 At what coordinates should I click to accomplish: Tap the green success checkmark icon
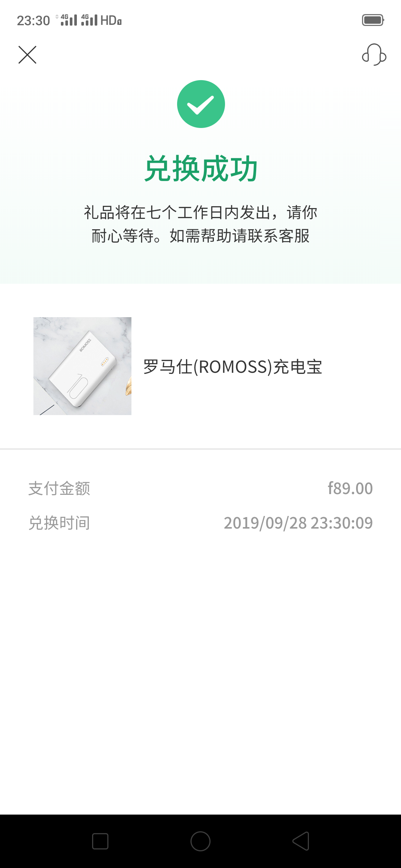click(201, 104)
